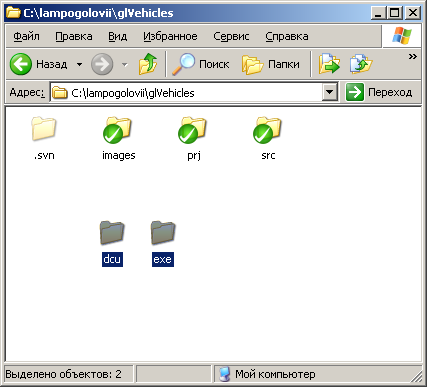Select the dcu folder icon
The height and width of the screenshot is (387, 427).
pos(112,232)
